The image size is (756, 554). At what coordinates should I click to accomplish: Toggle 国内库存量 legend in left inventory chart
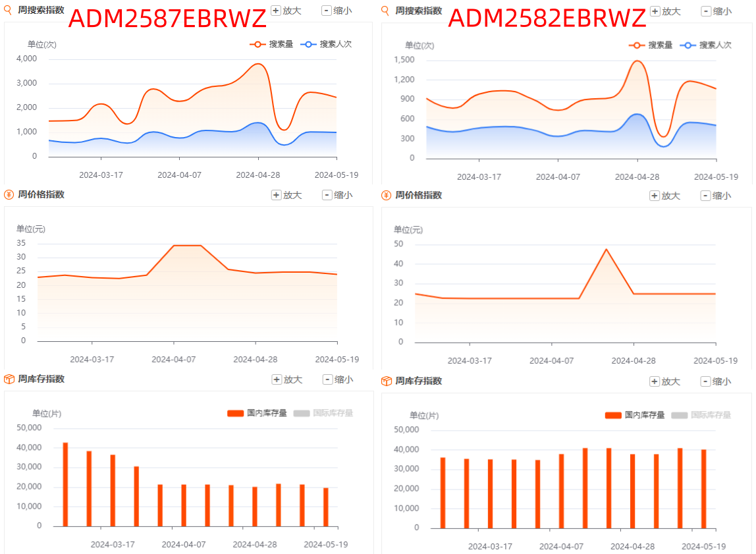pos(257,413)
